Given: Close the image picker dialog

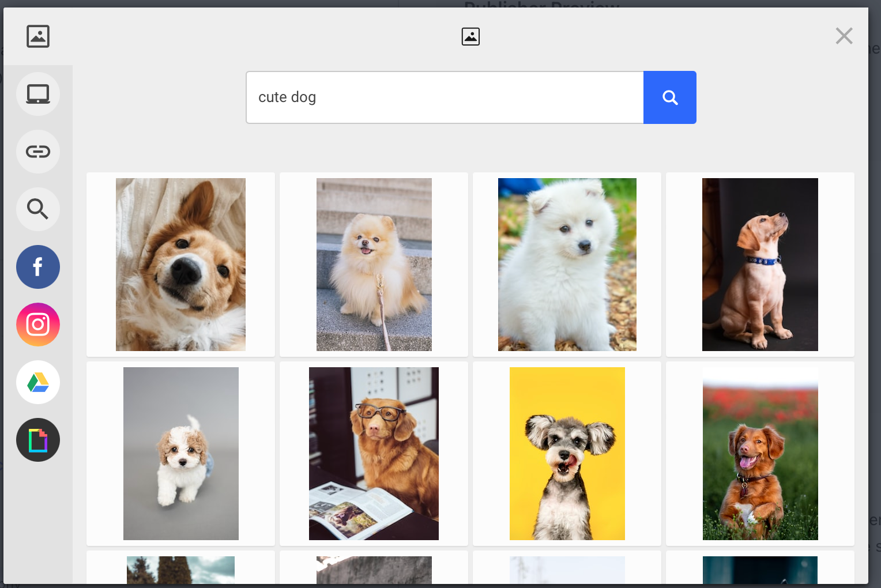Looking at the screenshot, I should coord(844,36).
